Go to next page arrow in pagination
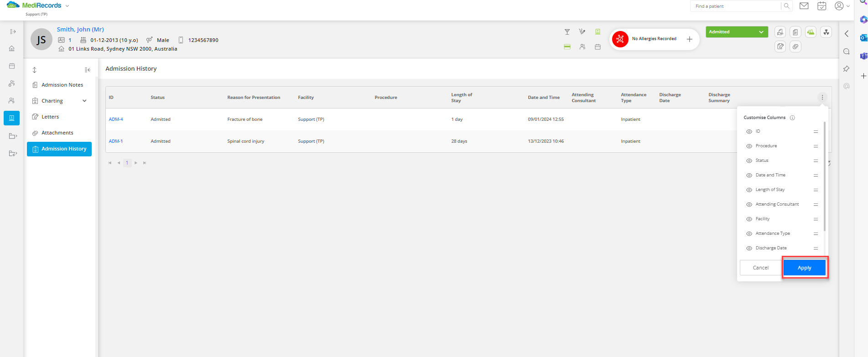 coord(136,163)
